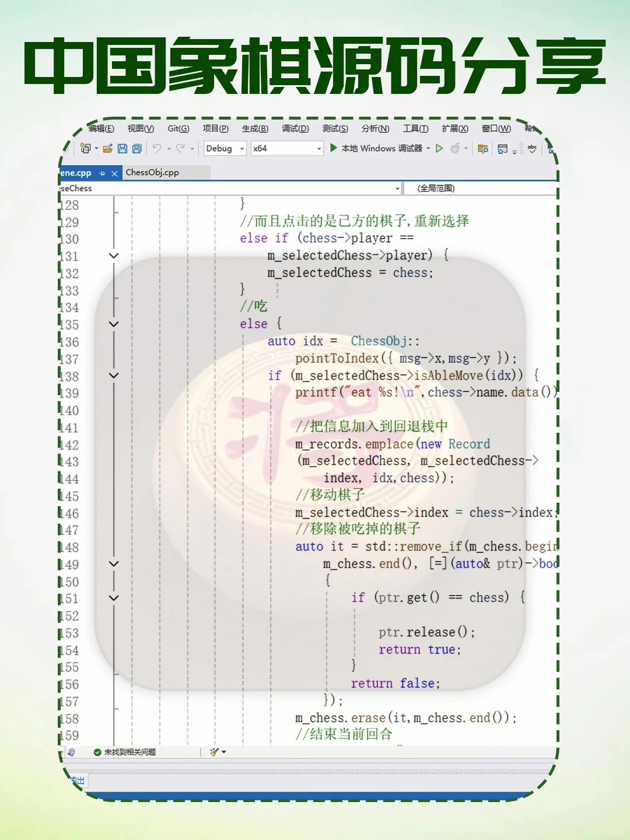This screenshot has width=630, height=840.
Task: Close the active .cpp editor tab
Action: (x=114, y=173)
